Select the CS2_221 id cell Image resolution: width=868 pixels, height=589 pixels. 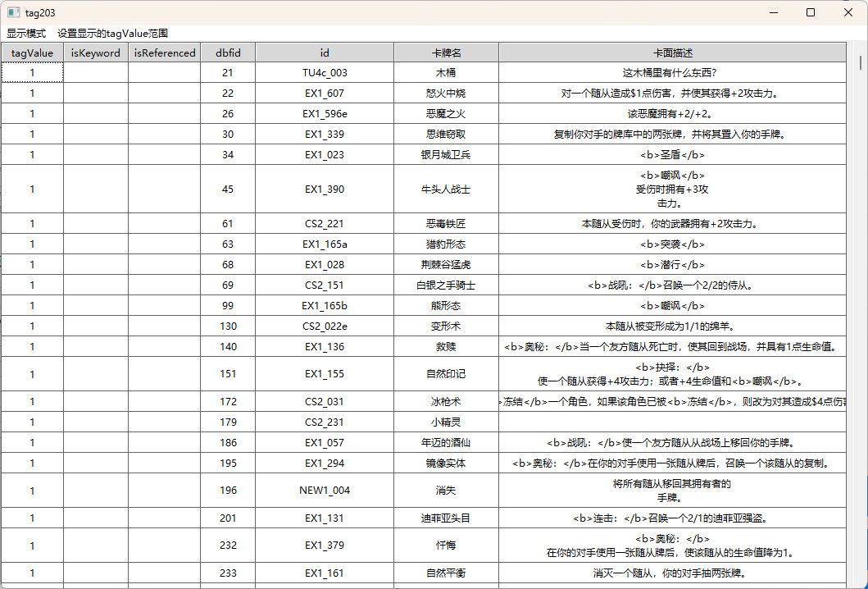(x=325, y=223)
